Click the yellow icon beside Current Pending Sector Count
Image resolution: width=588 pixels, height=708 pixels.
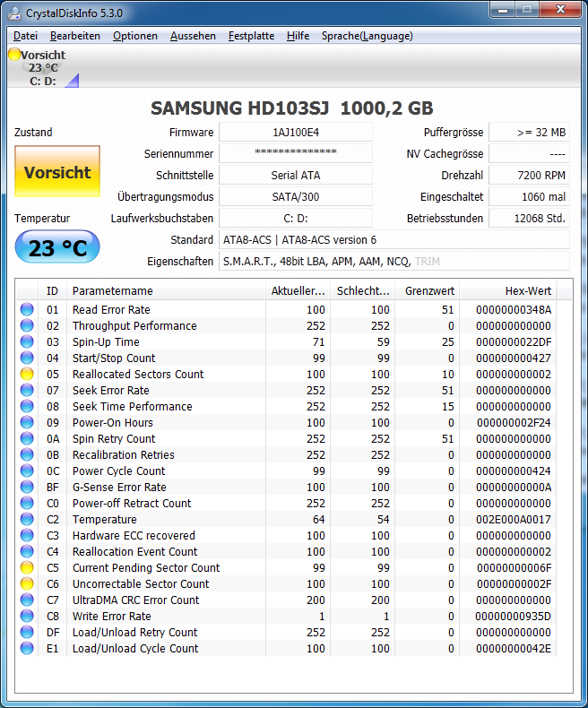point(27,567)
